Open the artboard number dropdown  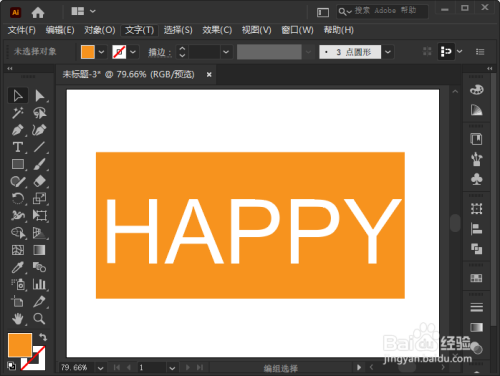pos(172,368)
